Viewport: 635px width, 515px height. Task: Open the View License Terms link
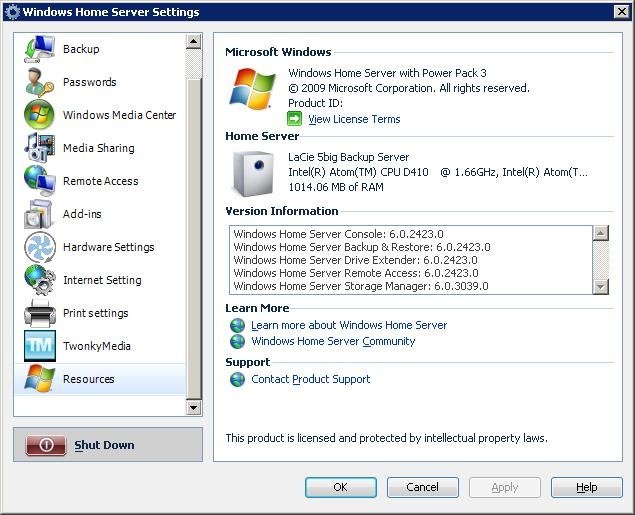tap(354, 119)
